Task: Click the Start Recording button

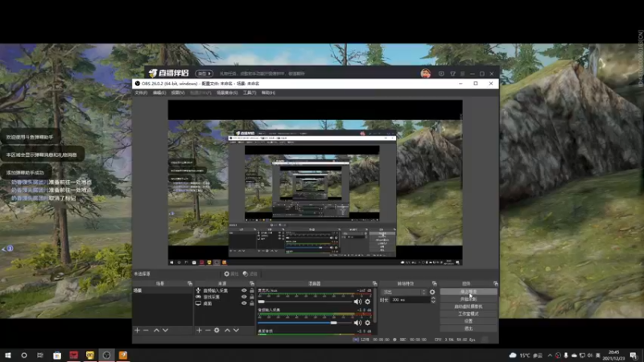Action: [469, 299]
